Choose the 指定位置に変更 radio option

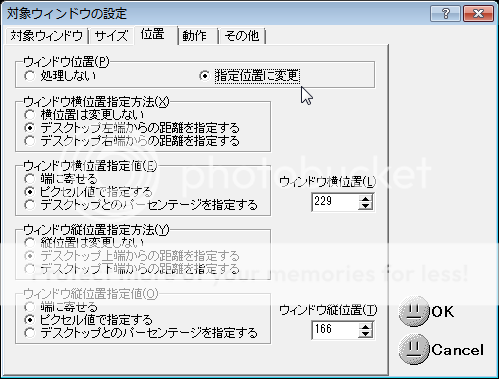(x=249, y=76)
